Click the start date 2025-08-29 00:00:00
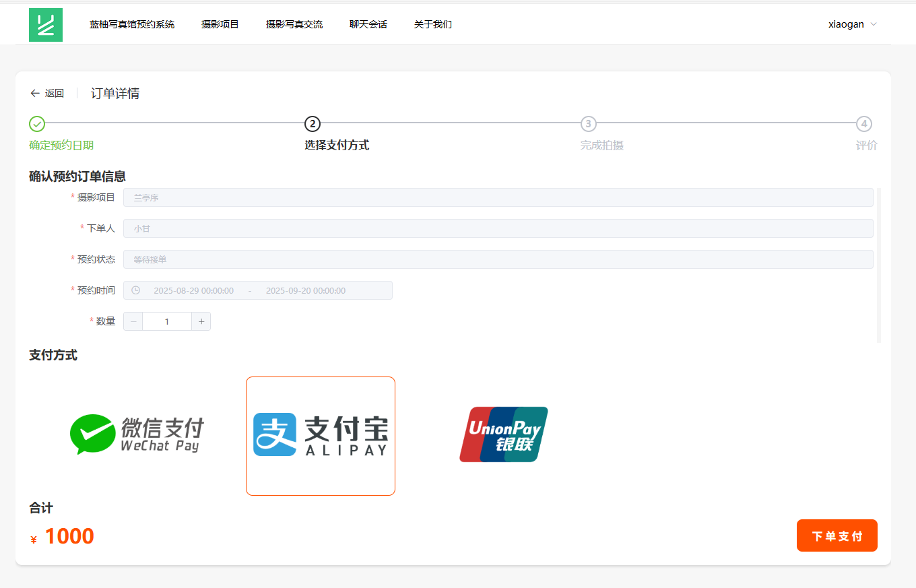The image size is (916, 588). pyautogui.click(x=194, y=290)
